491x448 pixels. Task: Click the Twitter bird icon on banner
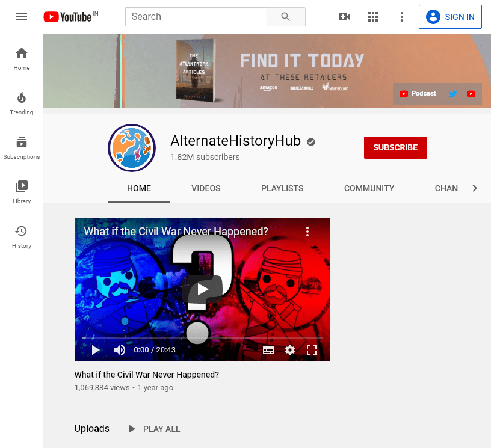[x=453, y=94]
